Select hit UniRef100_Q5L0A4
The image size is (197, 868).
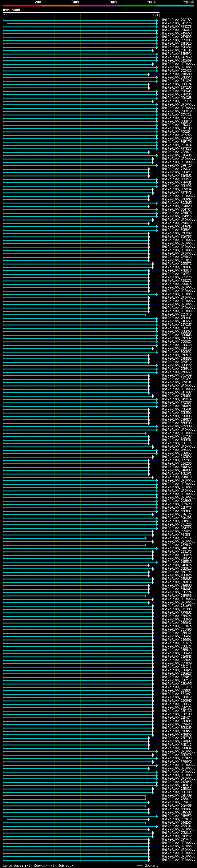(177, 318)
